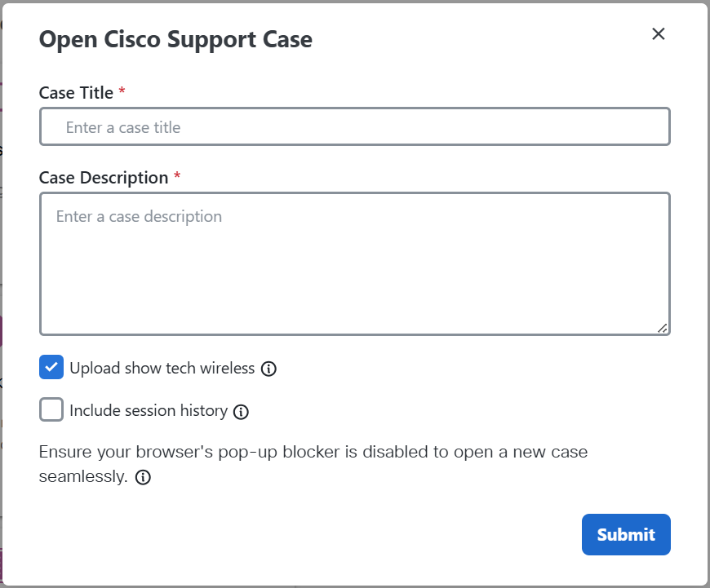
Task: Click info icon beside Include session history
Action: (x=241, y=412)
